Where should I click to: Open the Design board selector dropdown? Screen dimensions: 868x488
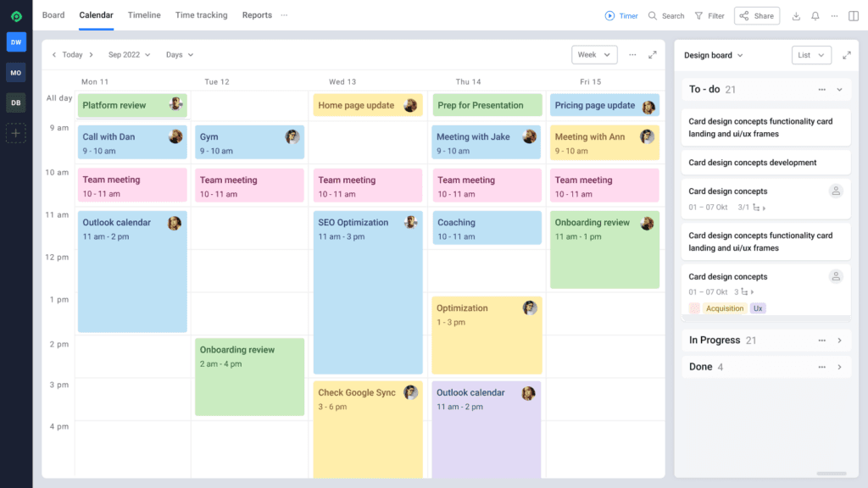(715, 54)
